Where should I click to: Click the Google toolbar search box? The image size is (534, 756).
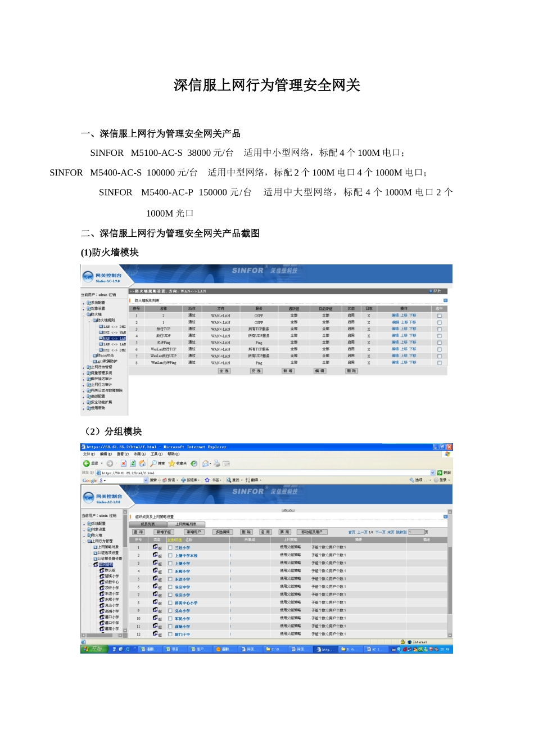[123, 480]
